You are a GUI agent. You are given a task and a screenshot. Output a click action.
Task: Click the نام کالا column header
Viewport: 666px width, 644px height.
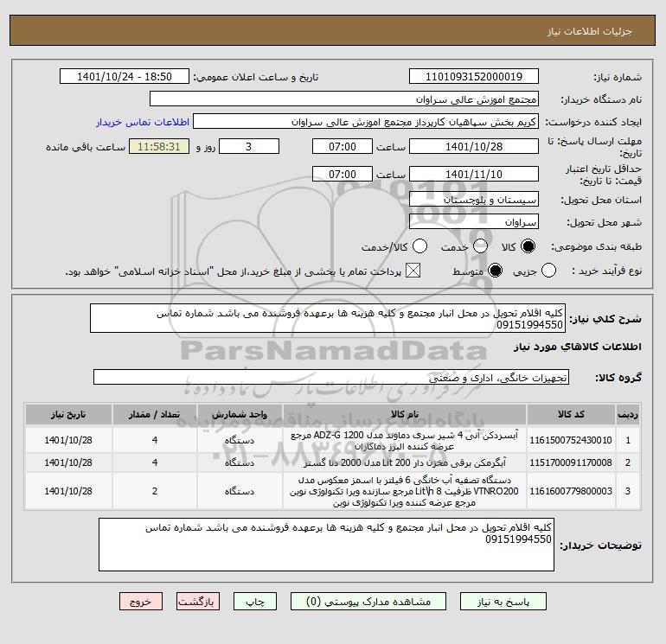405,414
